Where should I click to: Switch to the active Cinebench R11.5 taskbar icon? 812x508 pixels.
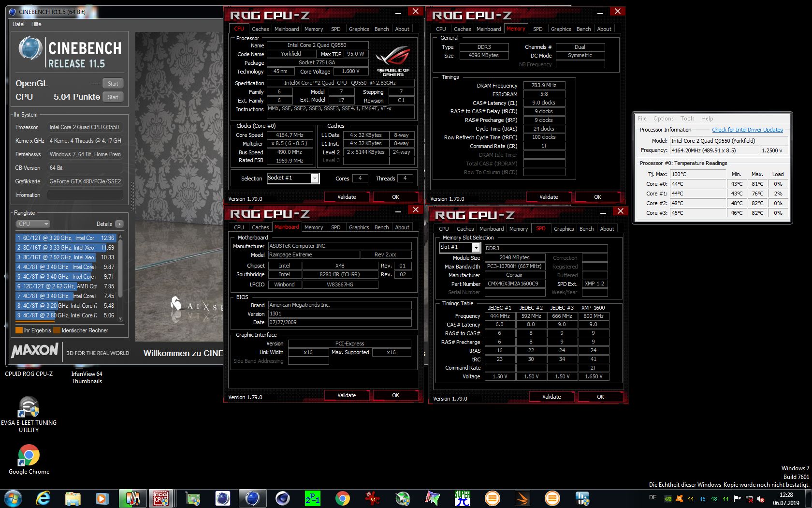[252, 498]
